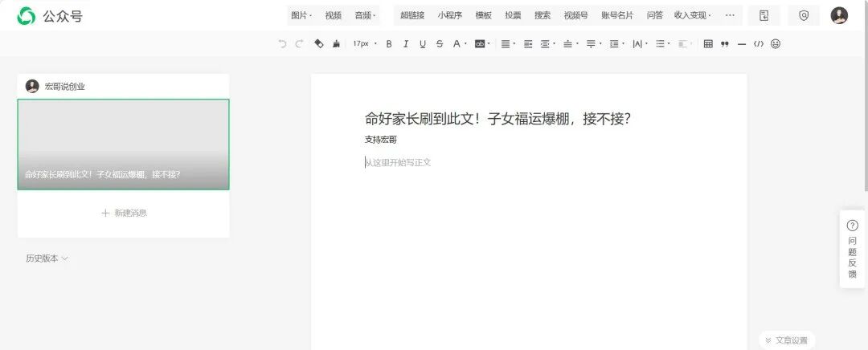
Task: Toggle italic text formatting
Action: click(x=406, y=44)
